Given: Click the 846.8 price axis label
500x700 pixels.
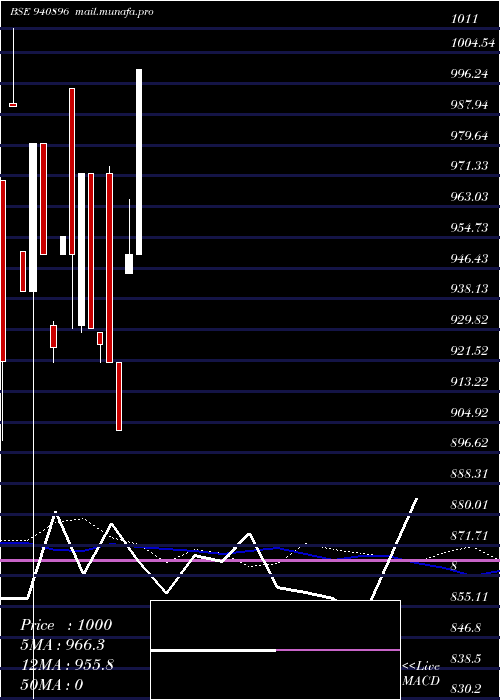Looking at the screenshot, I should pyautogui.click(x=466, y=628).
